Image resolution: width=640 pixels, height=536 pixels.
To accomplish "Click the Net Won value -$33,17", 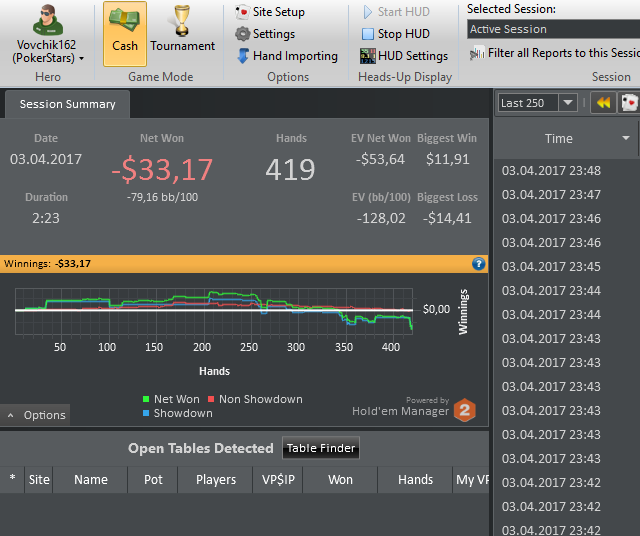I will 162,169.
